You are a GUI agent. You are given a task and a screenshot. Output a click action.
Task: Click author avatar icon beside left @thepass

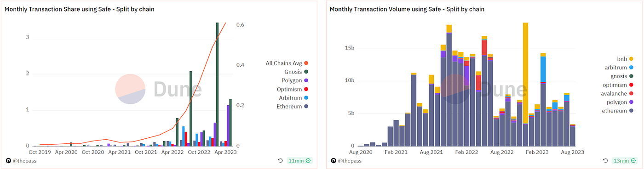coord(8,161)
